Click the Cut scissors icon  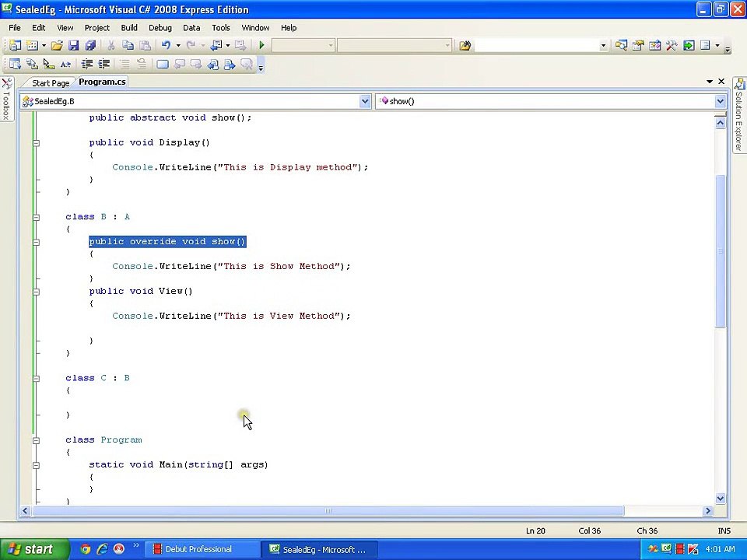click(x=110, y=45)
